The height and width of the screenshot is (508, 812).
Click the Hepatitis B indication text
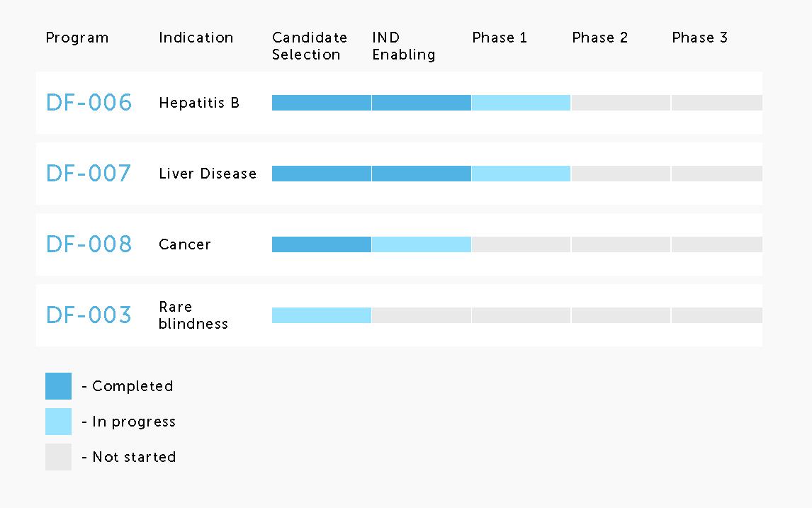[199, 103]
